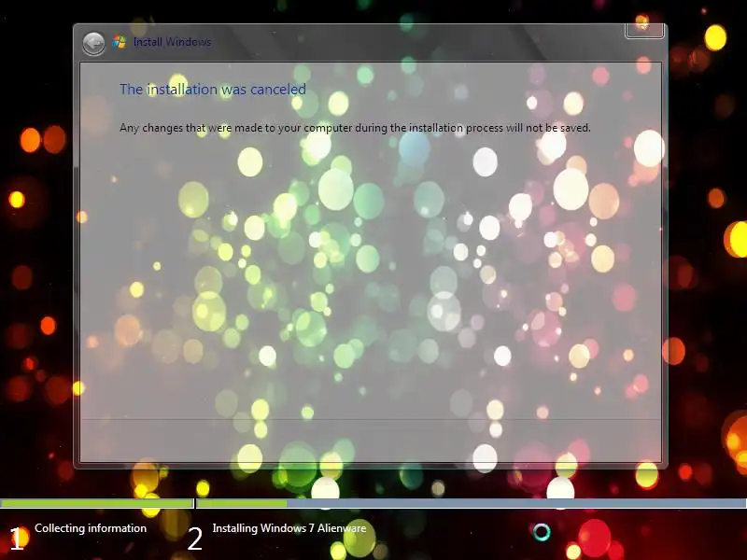This screenshot has height=560, width=747.
Task: Click the 'Install Windows' title text
Action: 172,42
